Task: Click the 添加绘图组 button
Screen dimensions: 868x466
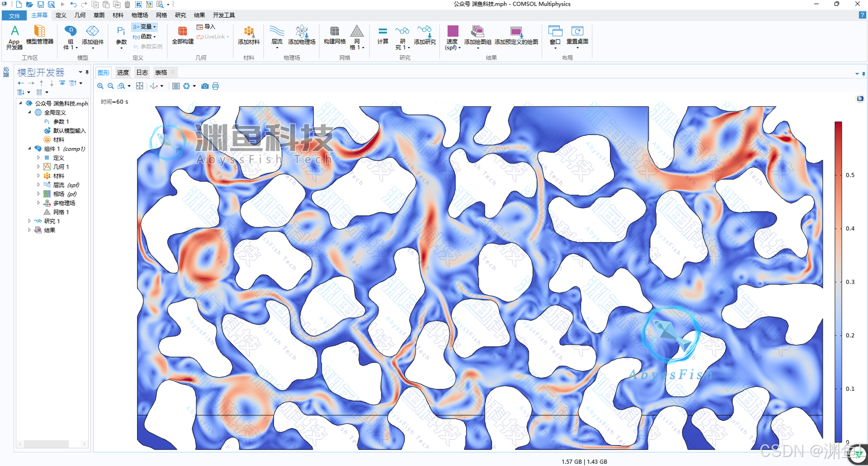Action: coord(477,37)
